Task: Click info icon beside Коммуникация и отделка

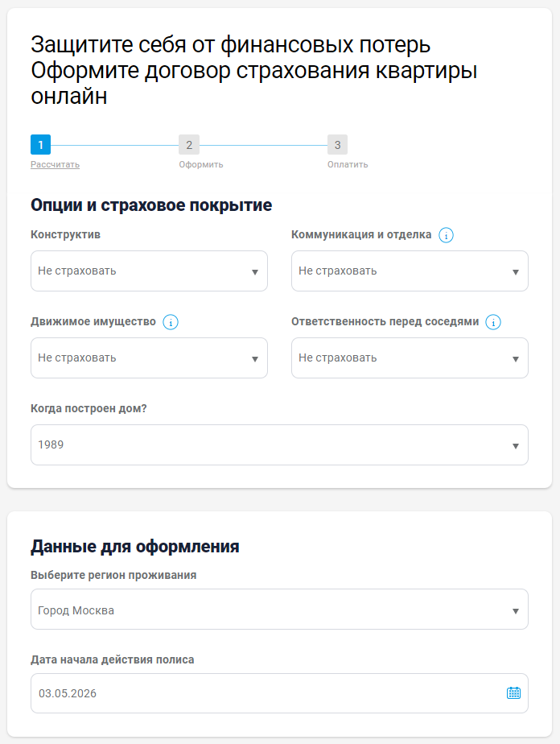Action: tap(447, 235)
